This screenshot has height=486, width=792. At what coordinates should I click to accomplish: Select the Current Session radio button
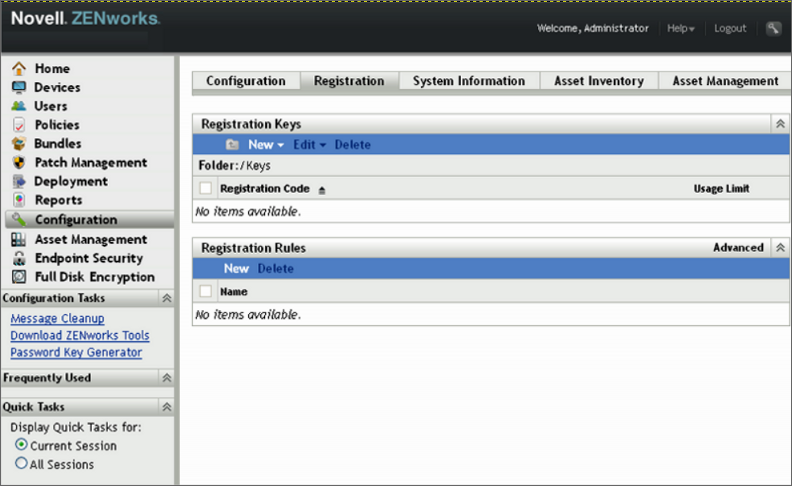[x=21, y=445]
